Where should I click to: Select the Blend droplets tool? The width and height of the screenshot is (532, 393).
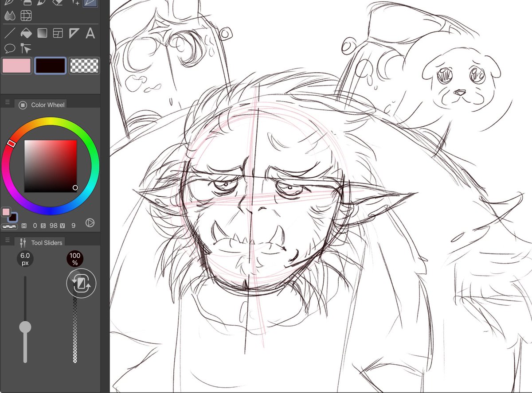click(9, 16)
